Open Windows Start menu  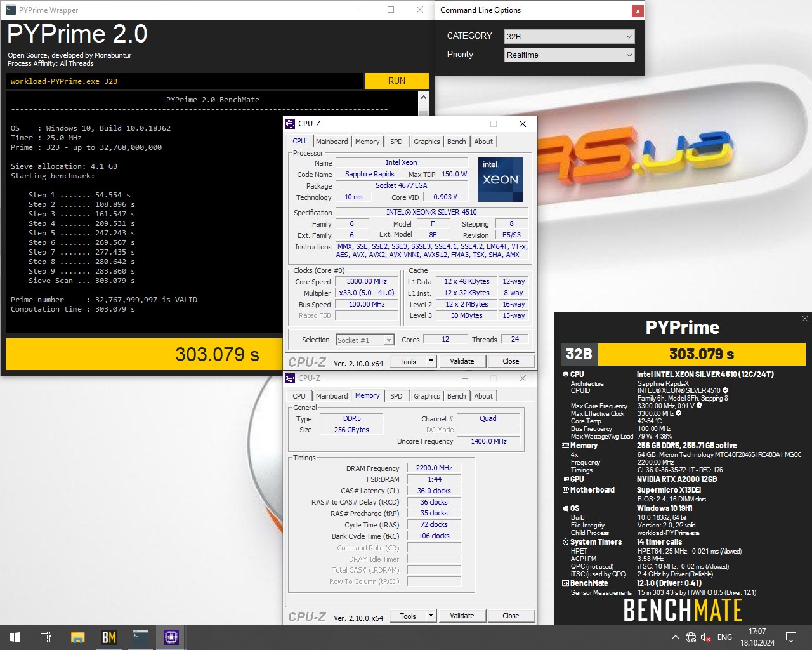click(15, 637)
